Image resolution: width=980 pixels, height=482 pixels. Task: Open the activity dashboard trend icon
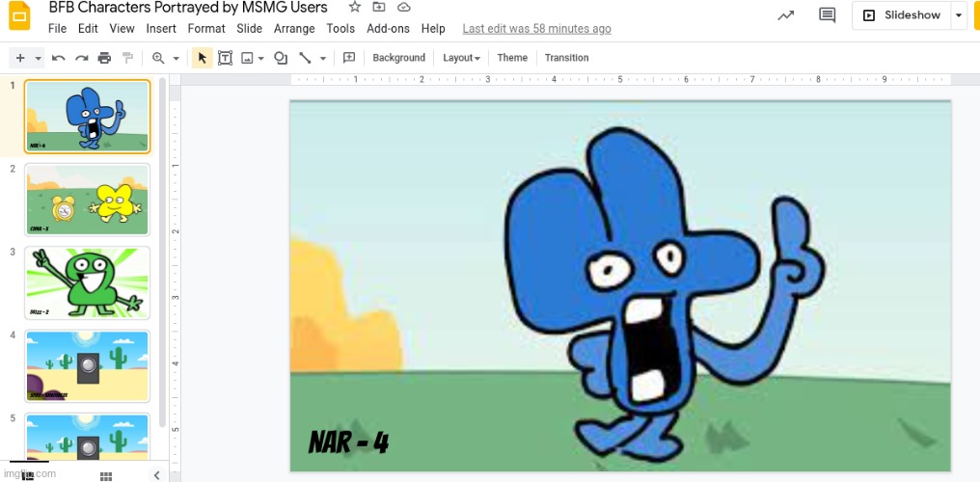(x=785, y=15)
